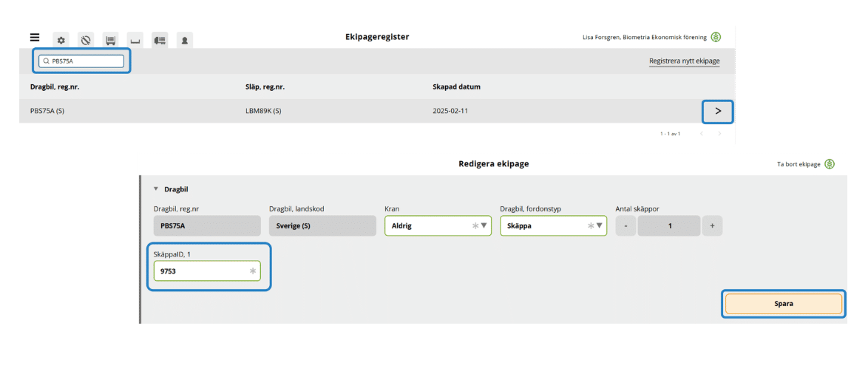Screen dimensions: 868x377
Task: Open the Dragbil fordonstyp dropdown showing Skäppa
Action: (x=553, y=225)
